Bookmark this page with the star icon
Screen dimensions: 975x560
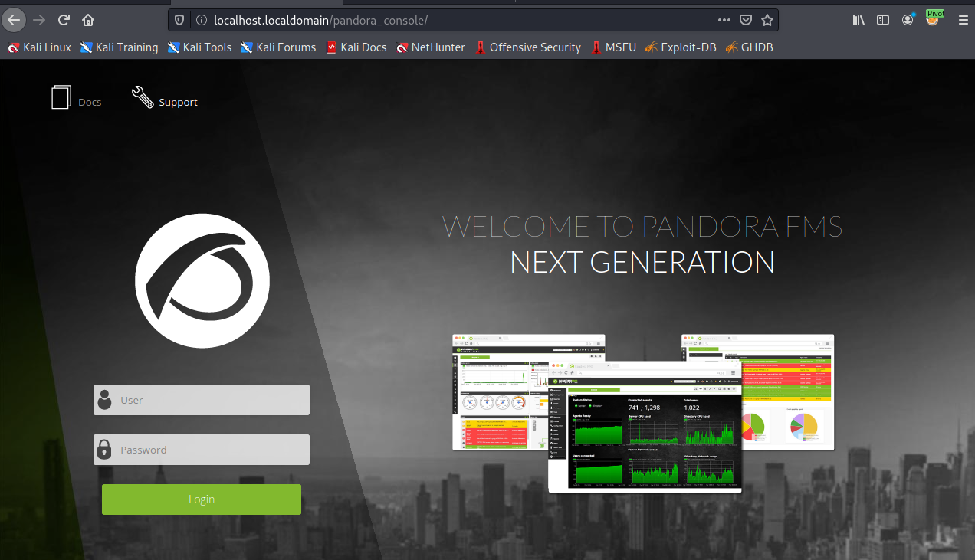[767, 20]
